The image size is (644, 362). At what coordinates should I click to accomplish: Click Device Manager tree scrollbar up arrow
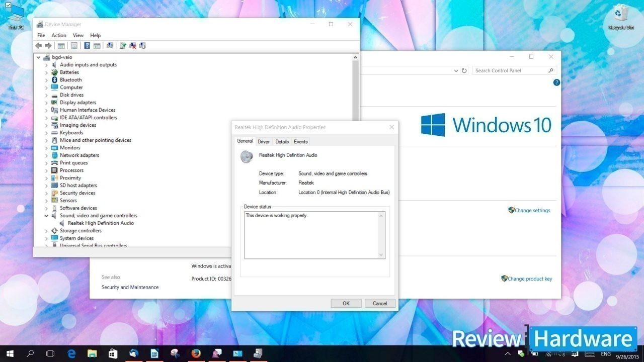pyautogui.click(x=356, y=57)
